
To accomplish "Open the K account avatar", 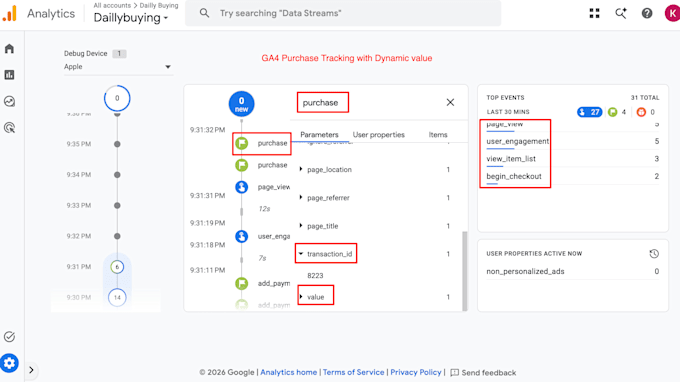I will (672, 13).
